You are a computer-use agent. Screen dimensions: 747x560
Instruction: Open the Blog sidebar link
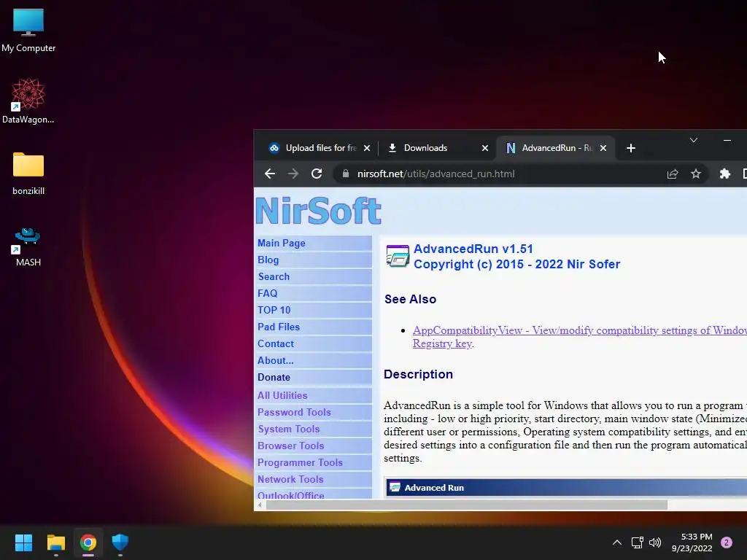click(268, 260)
